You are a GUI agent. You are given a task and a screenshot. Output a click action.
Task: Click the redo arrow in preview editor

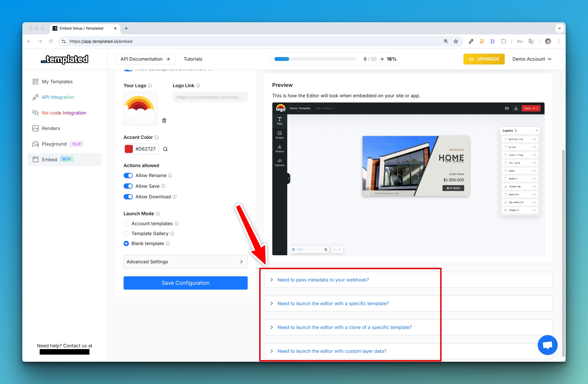click(x=340, y=250)
